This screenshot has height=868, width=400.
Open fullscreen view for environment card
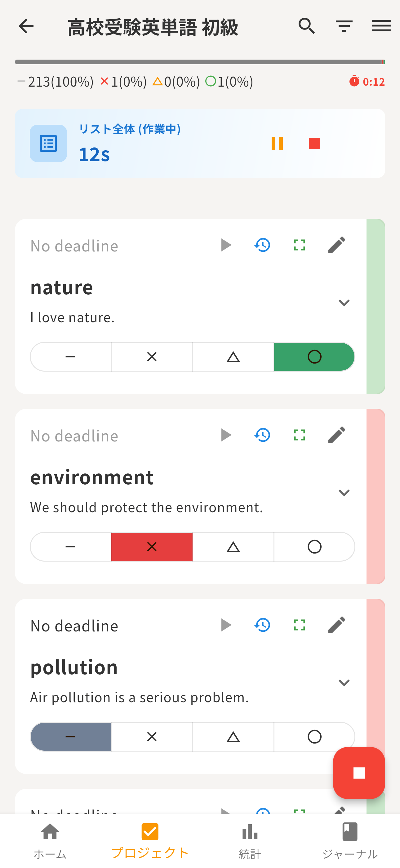tap(299, 435)
